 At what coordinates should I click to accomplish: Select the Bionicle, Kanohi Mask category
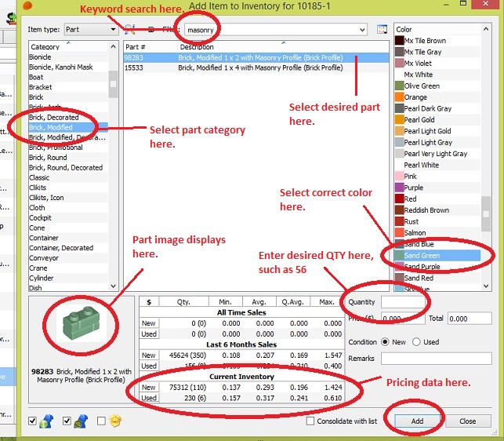68,67
